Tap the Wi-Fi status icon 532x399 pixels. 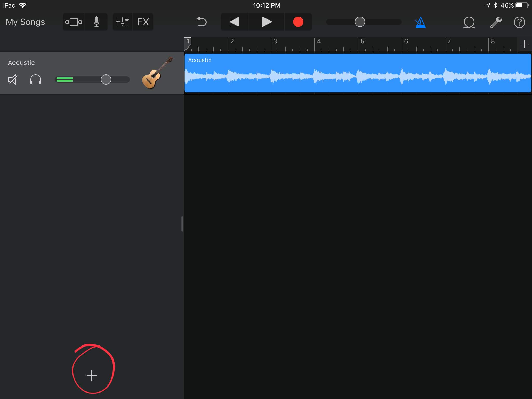click(x=23, y=5)
